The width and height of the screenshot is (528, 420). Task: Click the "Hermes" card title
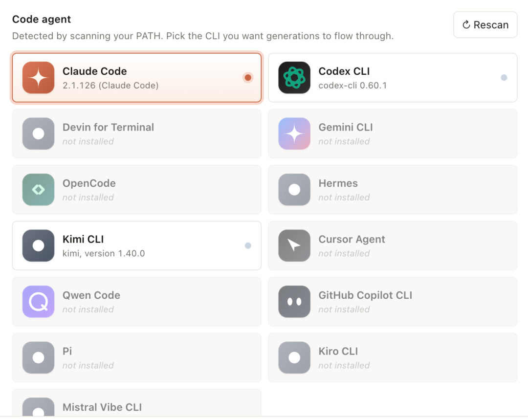click(338, 183)
